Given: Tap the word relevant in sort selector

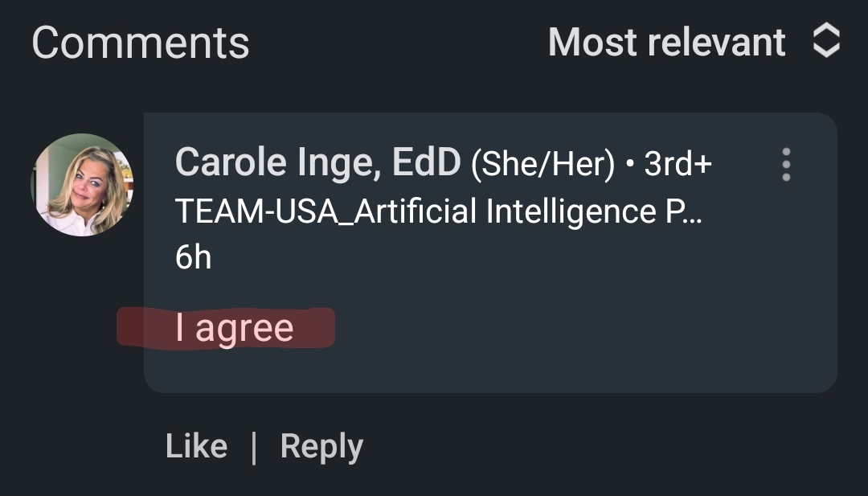Looking at the screenshot, I should click(x=717, y=42).
